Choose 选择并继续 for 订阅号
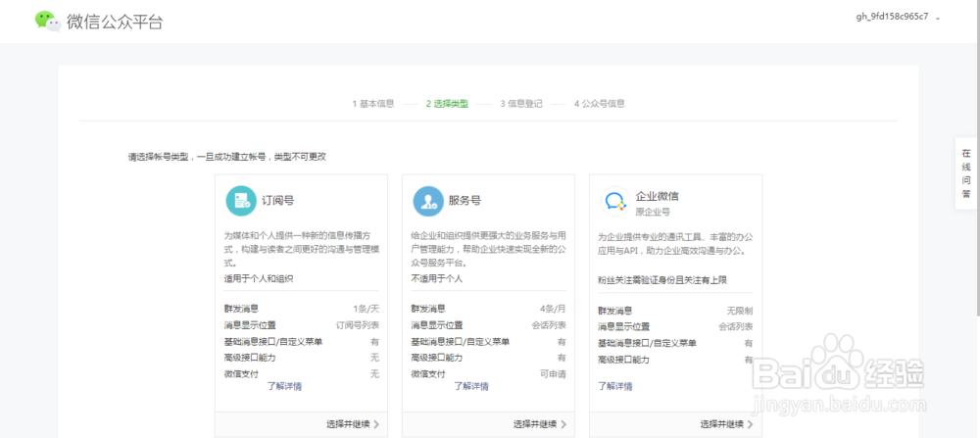 point(353,424)
